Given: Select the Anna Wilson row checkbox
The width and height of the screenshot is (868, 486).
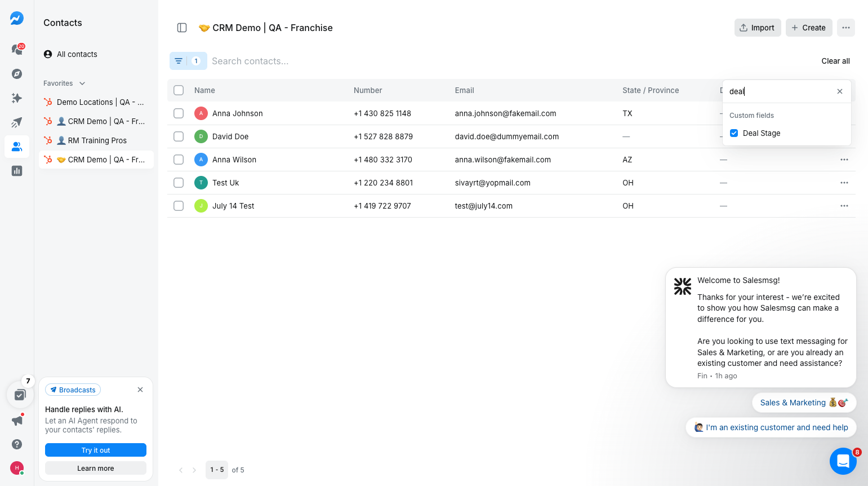Looking at the screenshot, I should click(x=179, y=160).
